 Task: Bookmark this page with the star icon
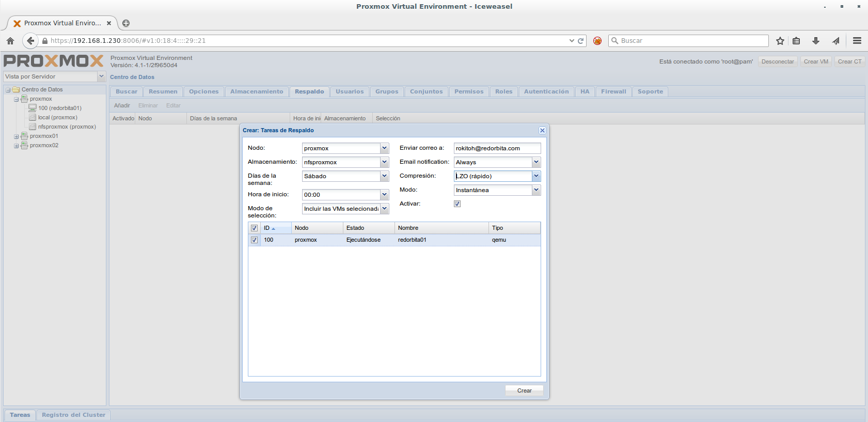[780, 41]
